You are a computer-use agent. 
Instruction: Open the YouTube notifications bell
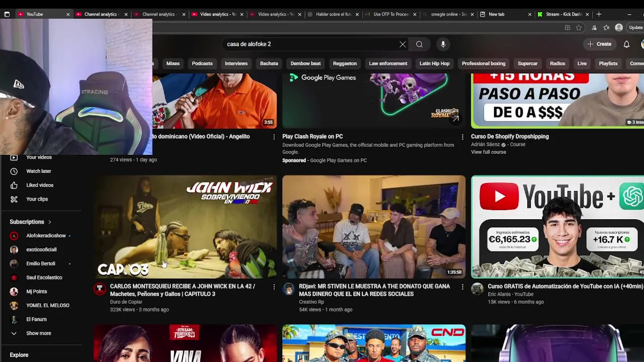626,44
